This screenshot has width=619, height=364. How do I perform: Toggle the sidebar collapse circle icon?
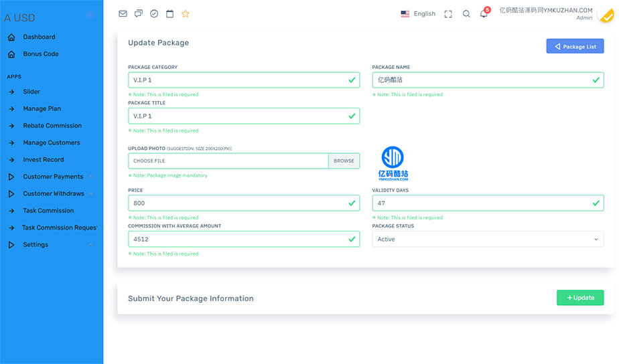(90, 15)
